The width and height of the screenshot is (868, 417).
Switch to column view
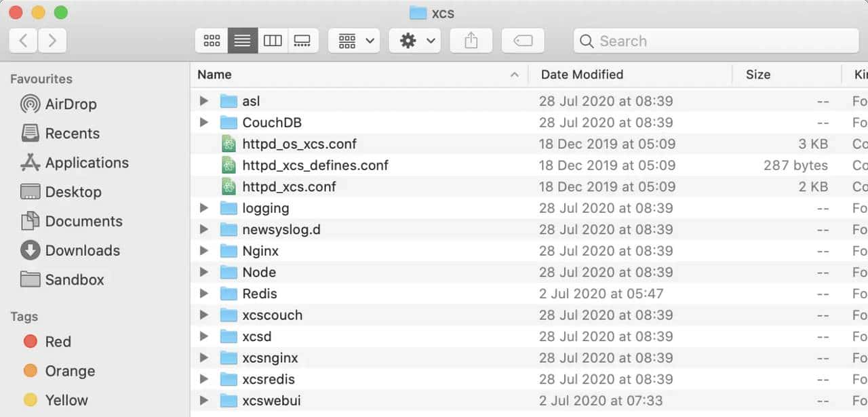pos(273,41)
